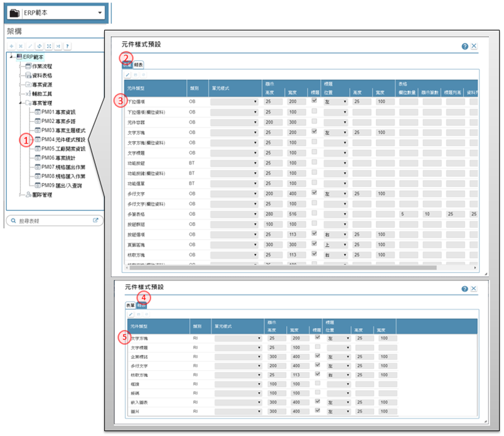Image resolution: width=504 pixels, height=436 pixels.
Task: Switch to the 報表 tab in the upper panel
Action: [x=139, y=65]
